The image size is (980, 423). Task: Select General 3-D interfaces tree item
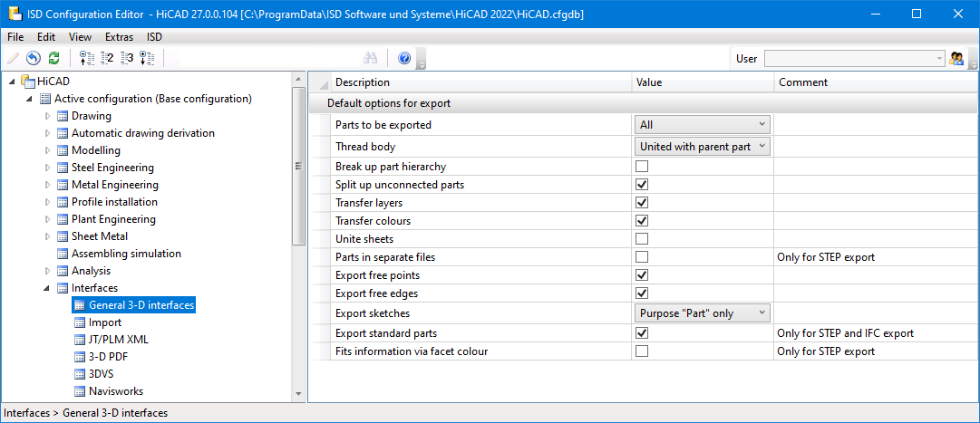[x=141, y=305]
